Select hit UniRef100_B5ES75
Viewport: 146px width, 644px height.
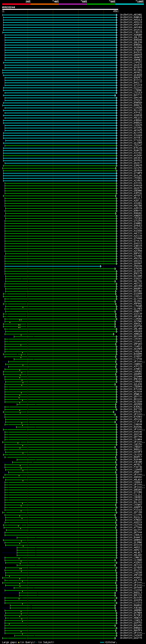click(x=131, y=274)
